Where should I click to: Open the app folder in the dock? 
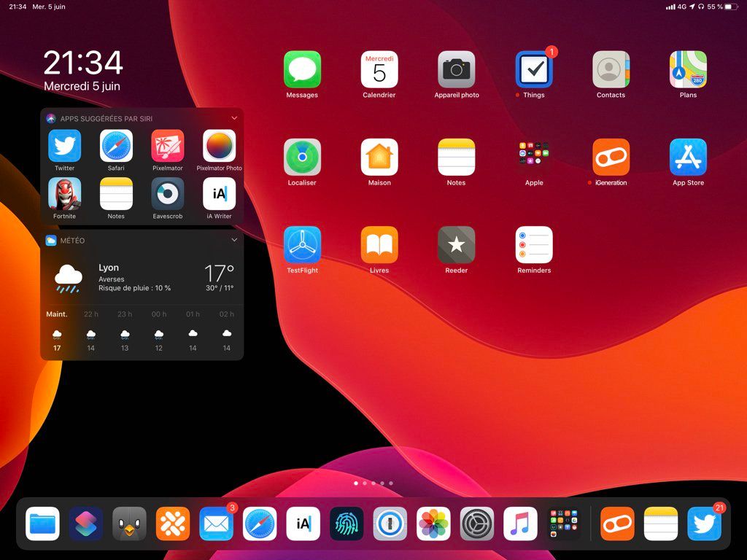[564, 524]
